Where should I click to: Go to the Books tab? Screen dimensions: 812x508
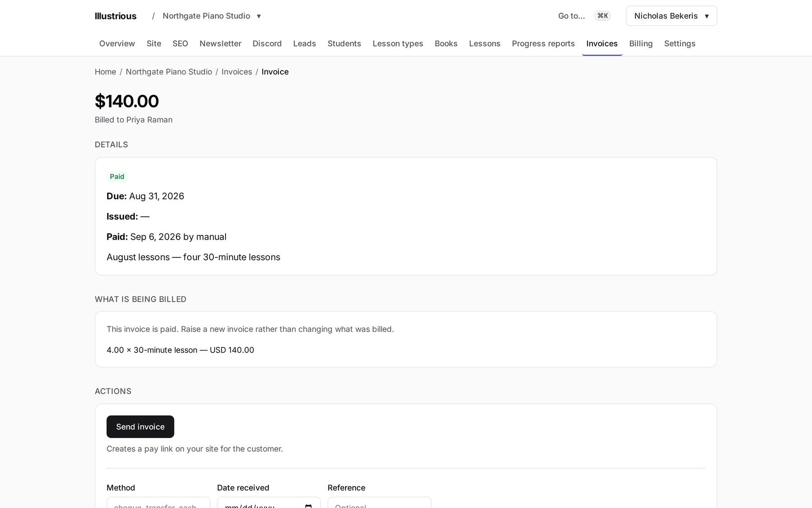[446, 43]
